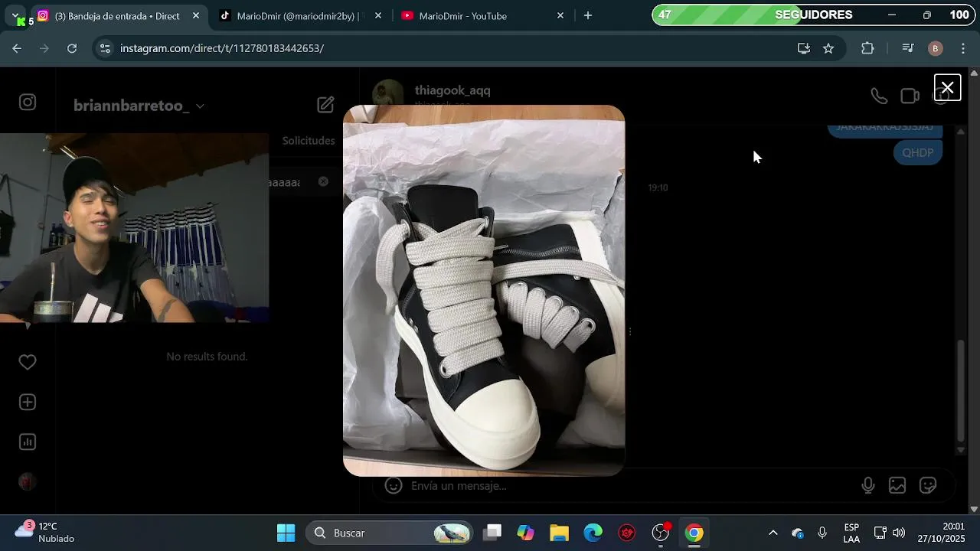This screenshot has height=551, width=980.
Task: Click the 19:10 message timestamp
Action: tap(658, 187)
